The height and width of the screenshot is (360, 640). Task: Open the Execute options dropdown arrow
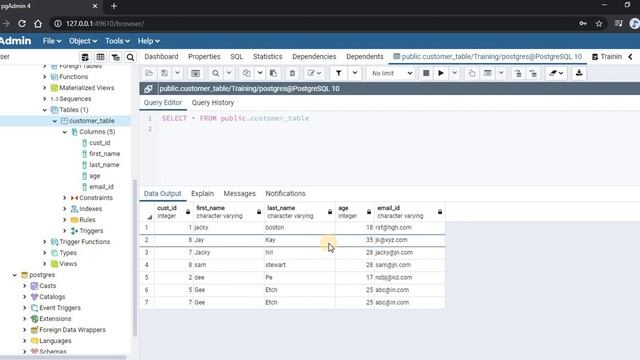454,73
